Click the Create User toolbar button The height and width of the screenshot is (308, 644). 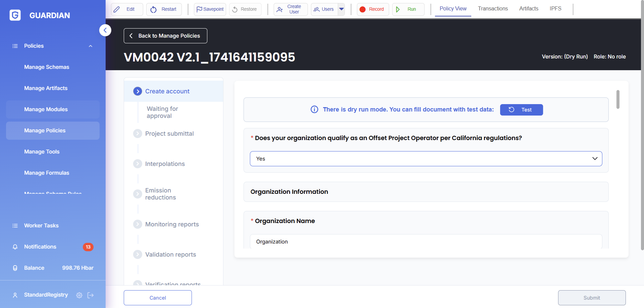pos(290,9)
